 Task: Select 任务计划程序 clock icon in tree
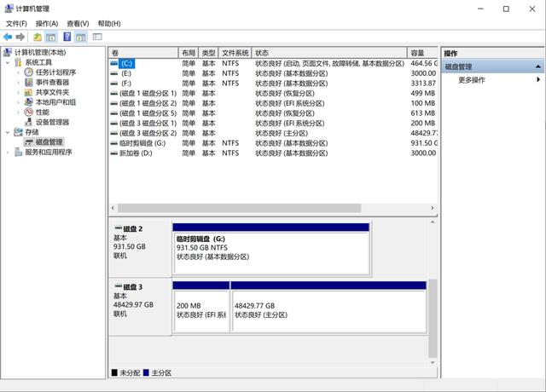coord(28,72)
